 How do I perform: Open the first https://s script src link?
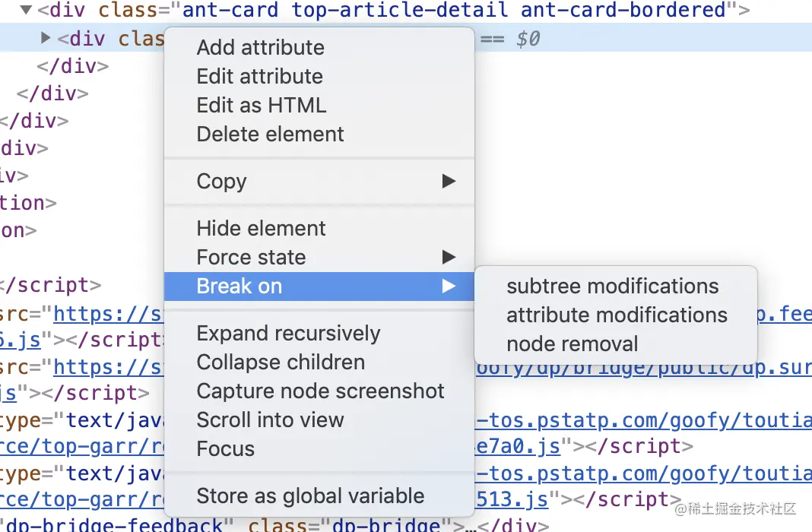tap(109, 314)
